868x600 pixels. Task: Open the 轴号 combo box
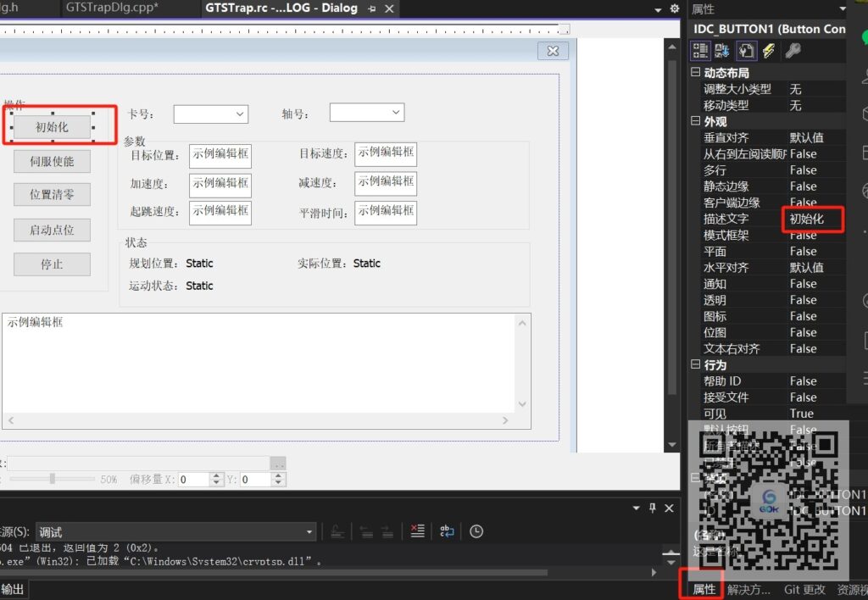pos(367,113)
